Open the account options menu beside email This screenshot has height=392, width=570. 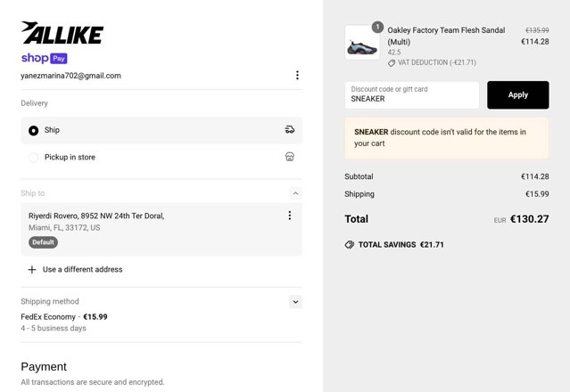[297, 75]
